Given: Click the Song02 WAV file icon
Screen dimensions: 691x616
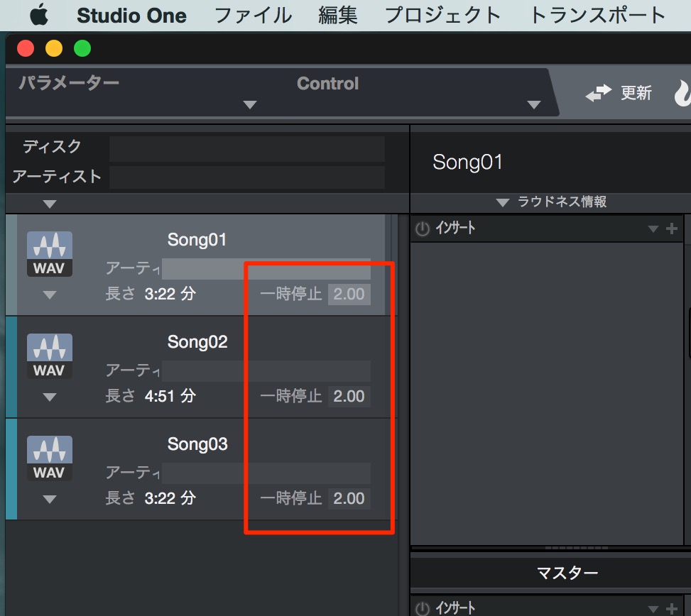Looking at the screenshot, I should tap(50, 356).
